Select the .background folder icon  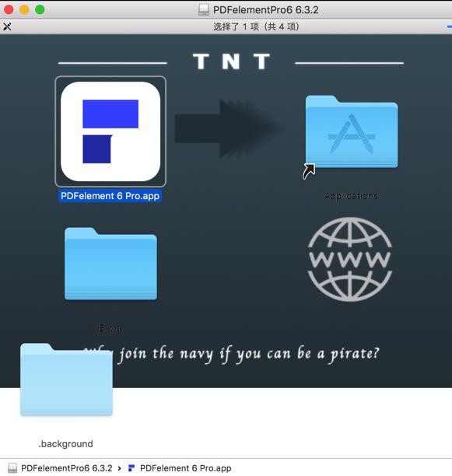[x=66, y=380]
